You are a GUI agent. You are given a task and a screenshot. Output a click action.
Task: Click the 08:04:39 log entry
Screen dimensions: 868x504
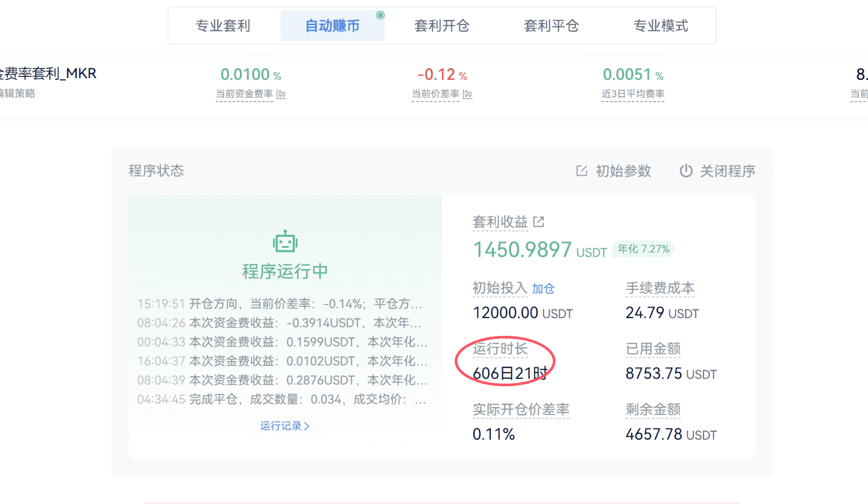click(x=282, y=380)
